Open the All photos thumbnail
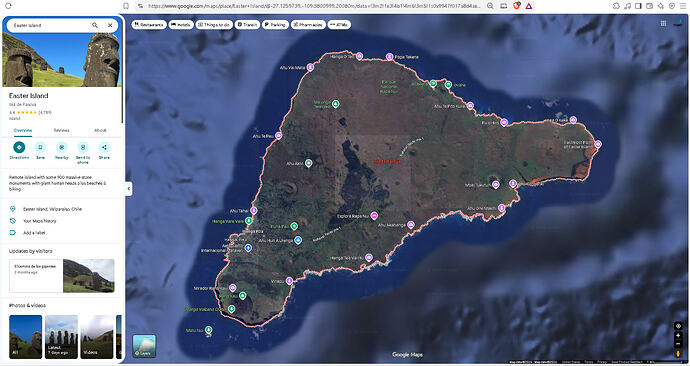The image size is (690, 366). click(x=26, y=337)
